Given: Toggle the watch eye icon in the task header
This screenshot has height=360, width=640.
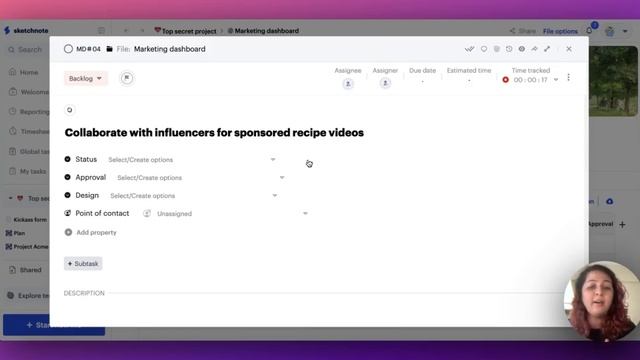Looking at the screenshot, I should pos(522,49).
